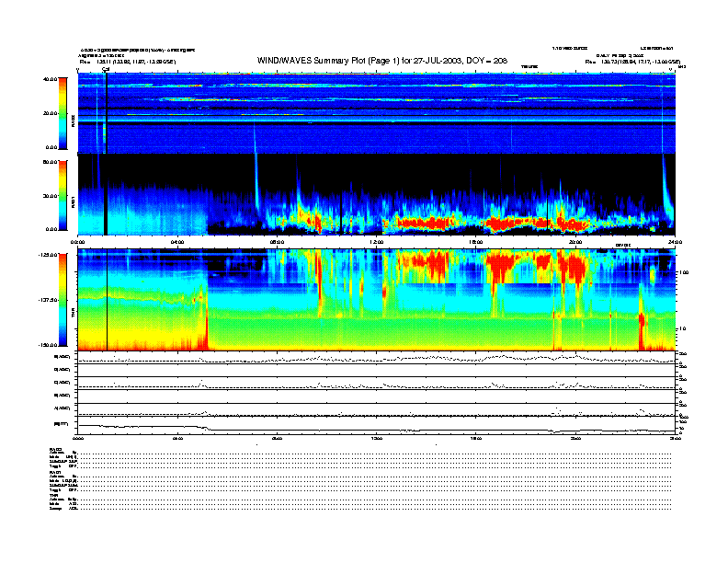Click the 30.00 label on the RAD1 colorbar

(x=50, y=196)
